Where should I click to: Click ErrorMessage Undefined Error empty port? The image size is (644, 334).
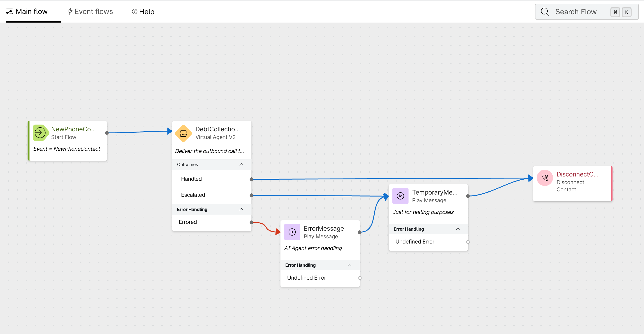tap(360, 278)
